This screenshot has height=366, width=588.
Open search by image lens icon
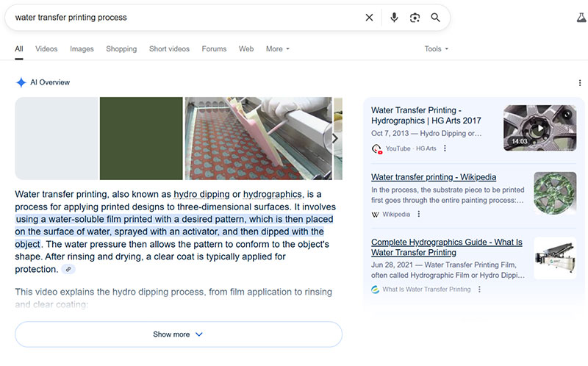[x=415, y=18]
